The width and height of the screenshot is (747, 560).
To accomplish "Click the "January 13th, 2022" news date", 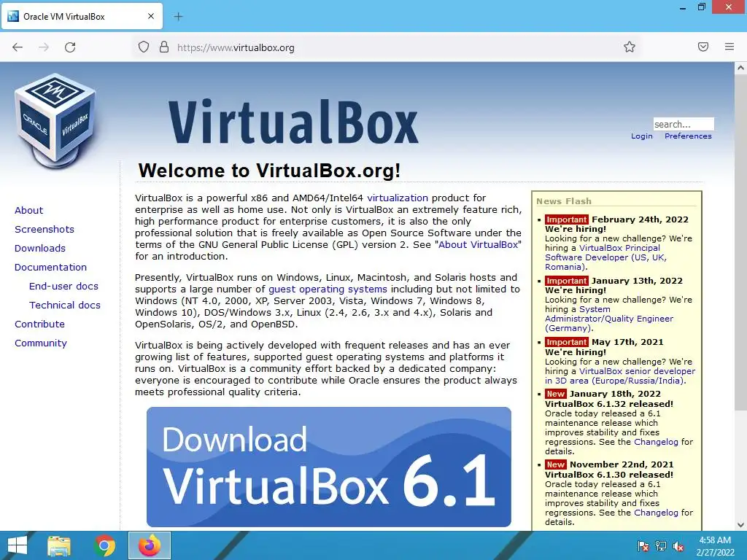I will tap(637, 281).
